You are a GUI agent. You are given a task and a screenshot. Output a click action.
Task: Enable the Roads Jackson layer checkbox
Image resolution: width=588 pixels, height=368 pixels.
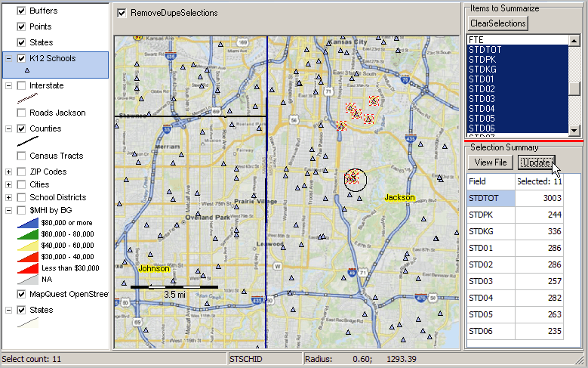(21, 113)
